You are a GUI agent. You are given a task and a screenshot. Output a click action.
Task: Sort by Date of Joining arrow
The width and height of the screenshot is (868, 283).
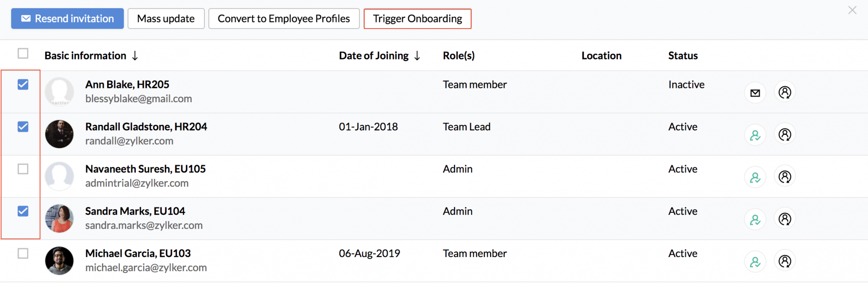[417, 55]
